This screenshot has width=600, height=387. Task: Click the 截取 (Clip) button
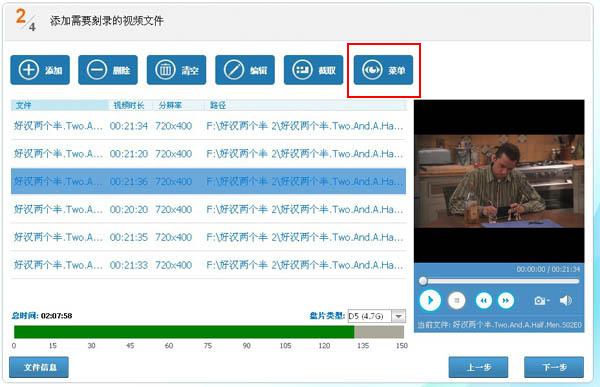pyautogui.click(x=313, y=70)
